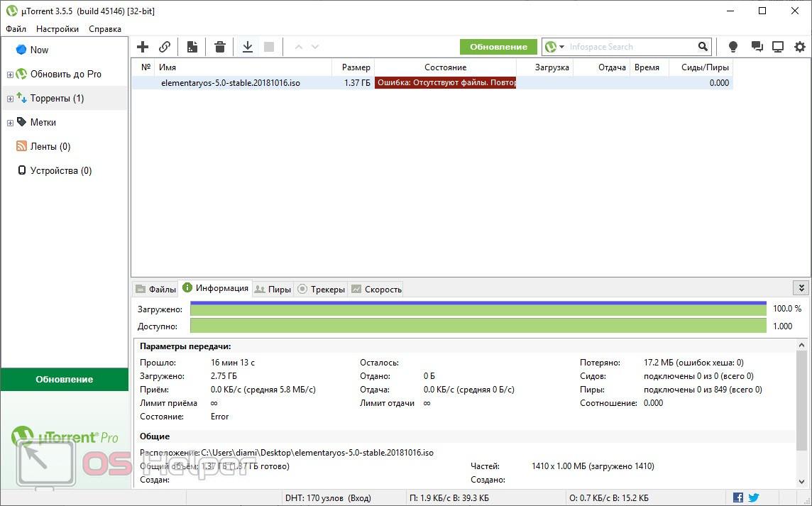The height and width of the screenshot is (506, 812).
Task: Switch to the Скорость tab
Action: point(376,289)
